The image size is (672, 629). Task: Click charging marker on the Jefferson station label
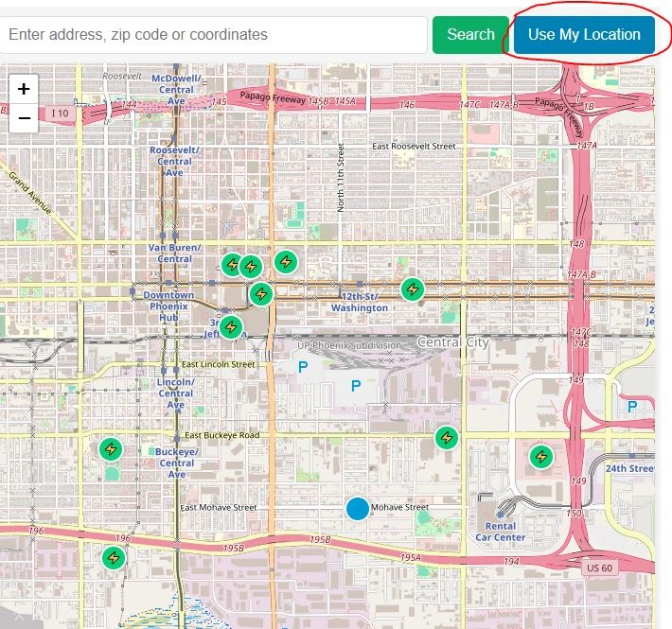(x=230, y=328)
